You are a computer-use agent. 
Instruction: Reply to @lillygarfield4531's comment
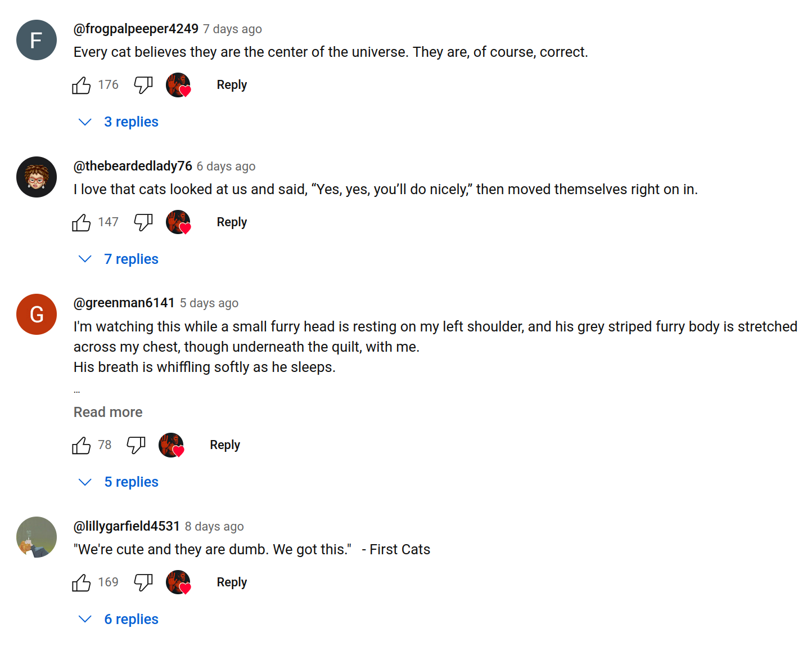(232, 582)
